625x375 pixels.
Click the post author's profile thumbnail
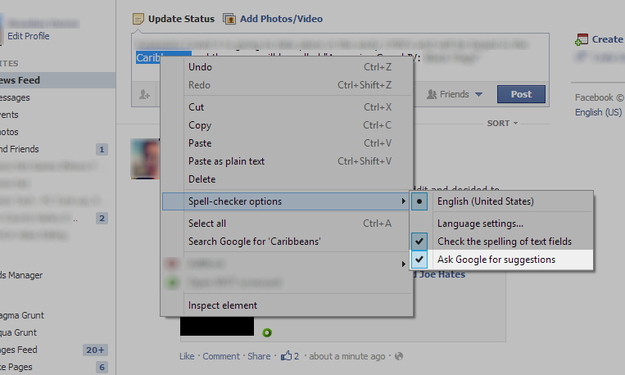tap(145, 159)
